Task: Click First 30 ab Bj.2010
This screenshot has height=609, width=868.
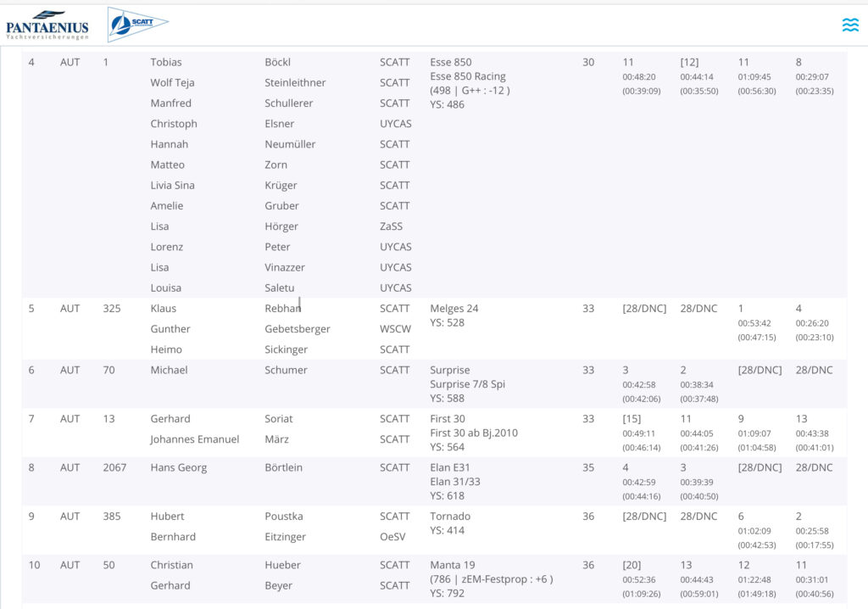Action: [x=474, y=433]
